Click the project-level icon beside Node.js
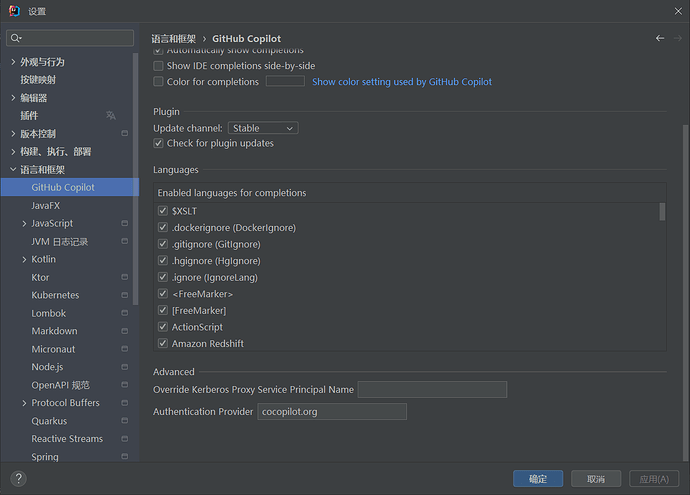 click(125, 367)
